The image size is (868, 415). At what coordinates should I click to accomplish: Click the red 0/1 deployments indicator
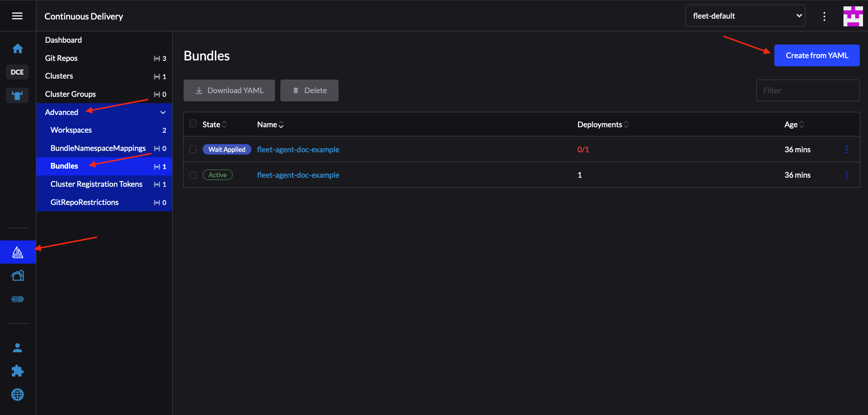pyautogui.click(x=583, y=149)
